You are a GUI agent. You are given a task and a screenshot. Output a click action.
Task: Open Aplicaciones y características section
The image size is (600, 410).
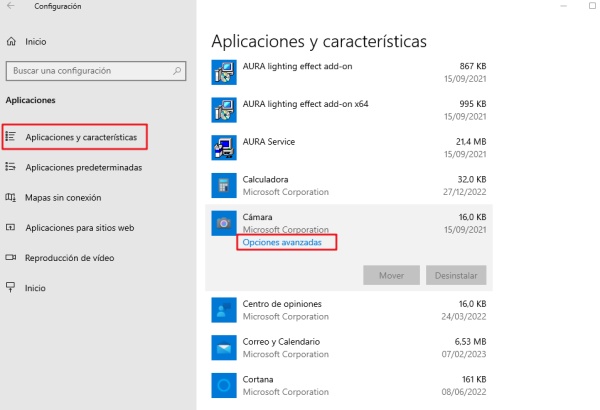pos(86,136)
